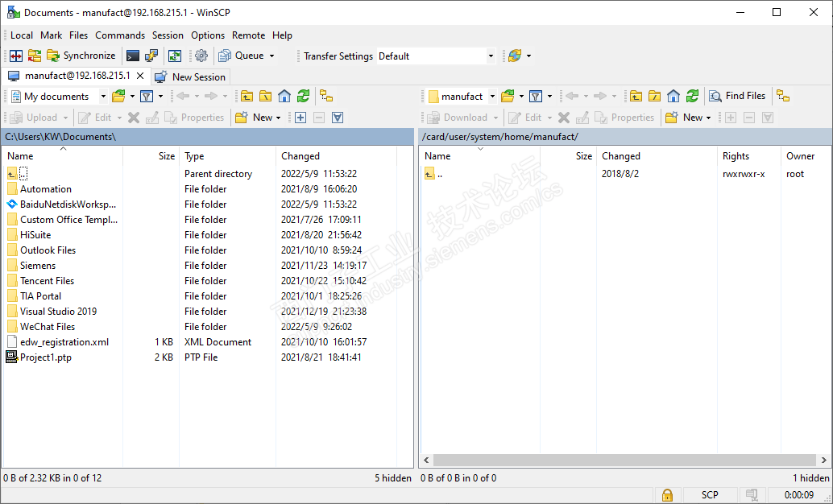Toggle the local directory tree icon
Screen dimensions: 833x504
326,96
